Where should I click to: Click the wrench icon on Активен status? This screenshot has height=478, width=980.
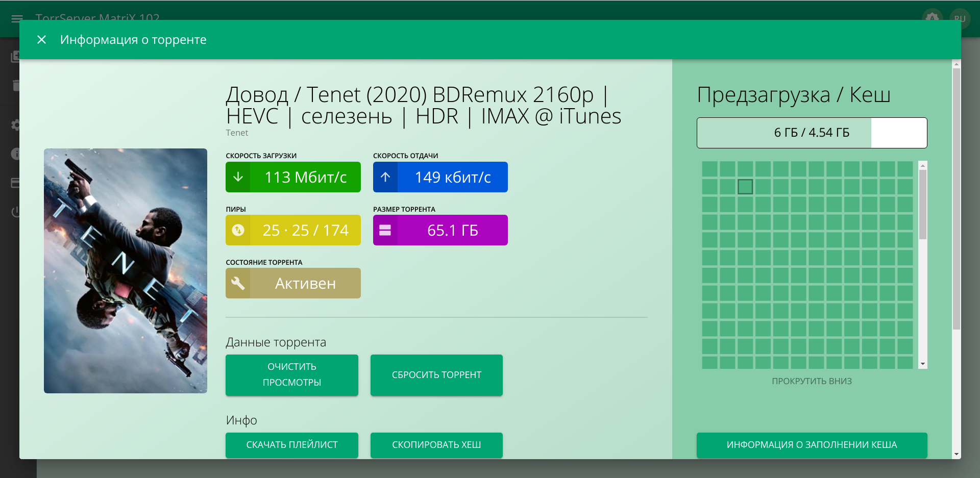click(x=238, y=283)
